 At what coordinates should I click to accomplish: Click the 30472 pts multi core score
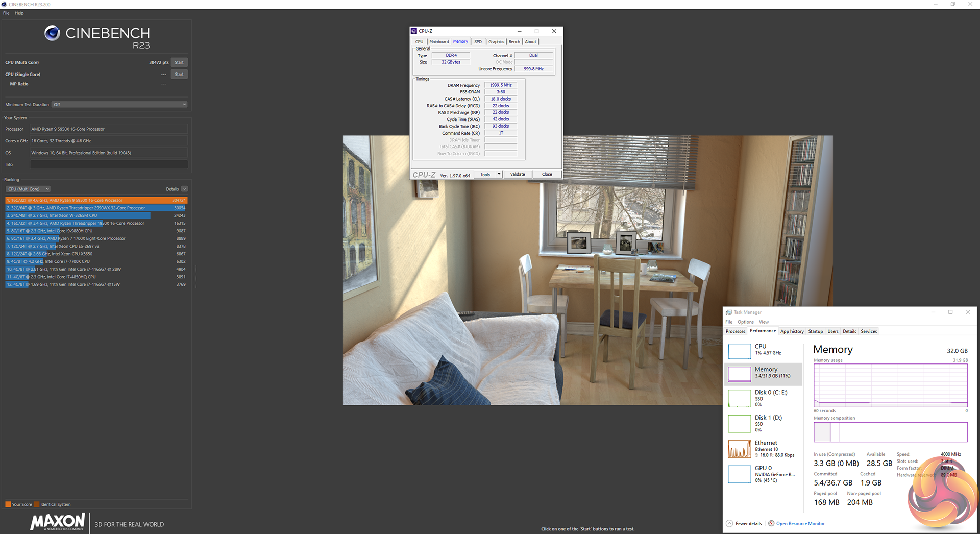click(x=159, y=62)
